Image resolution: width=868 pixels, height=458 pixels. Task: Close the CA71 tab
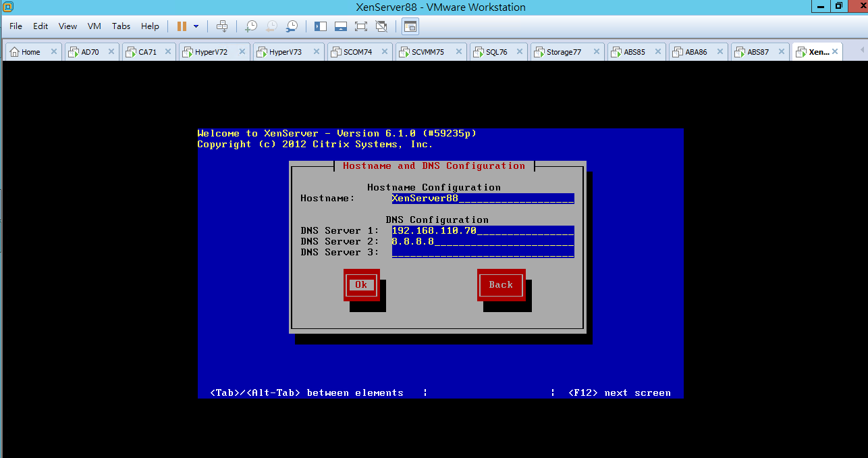point(168,52)
